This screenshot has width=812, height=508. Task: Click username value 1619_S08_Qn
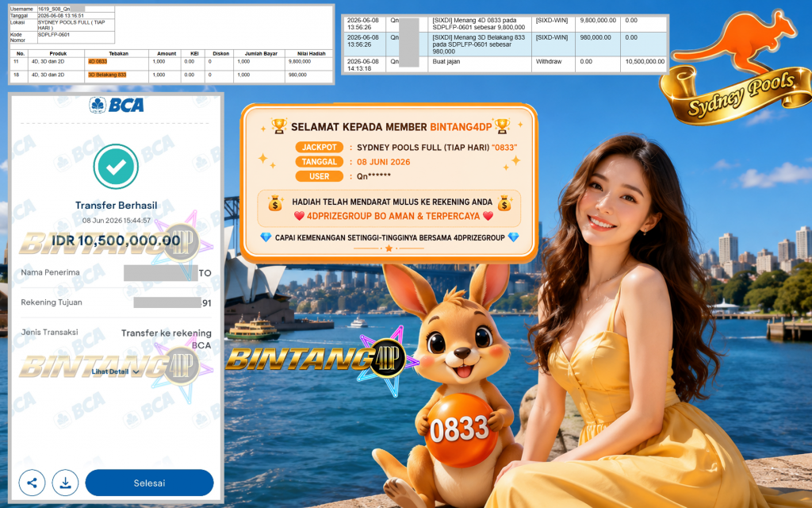click(x=61, y=10)
